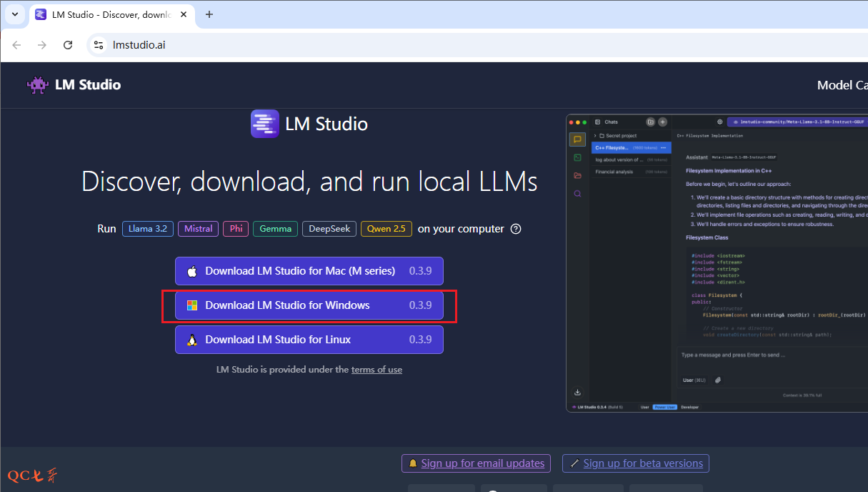
Task: Download LM Studio for Windows
Action: tap(309, 305)
